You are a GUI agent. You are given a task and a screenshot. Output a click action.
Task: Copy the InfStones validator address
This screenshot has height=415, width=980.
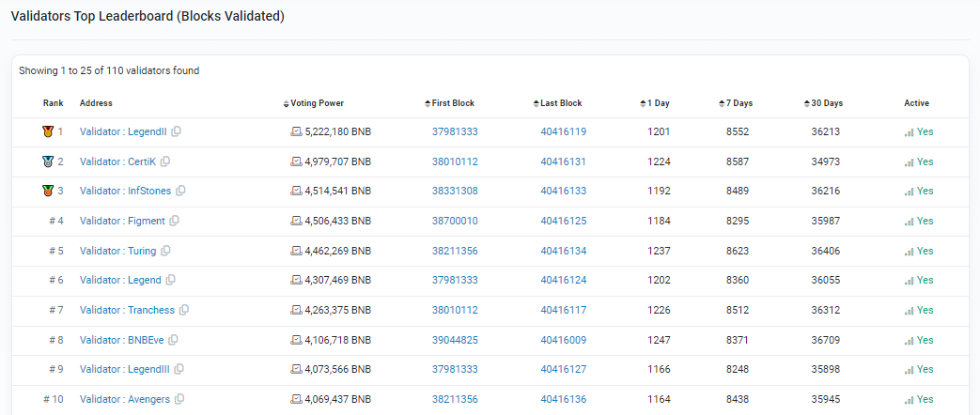[181, 192]
